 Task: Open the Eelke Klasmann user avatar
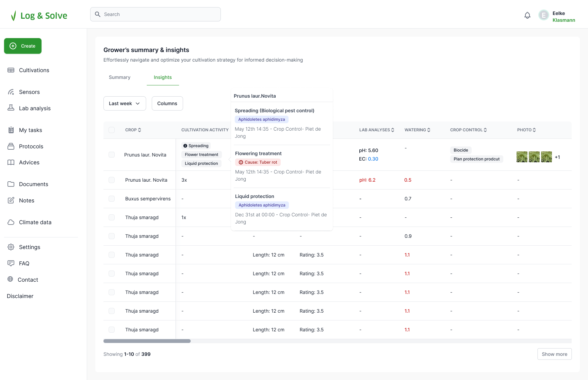pos(544,15)
